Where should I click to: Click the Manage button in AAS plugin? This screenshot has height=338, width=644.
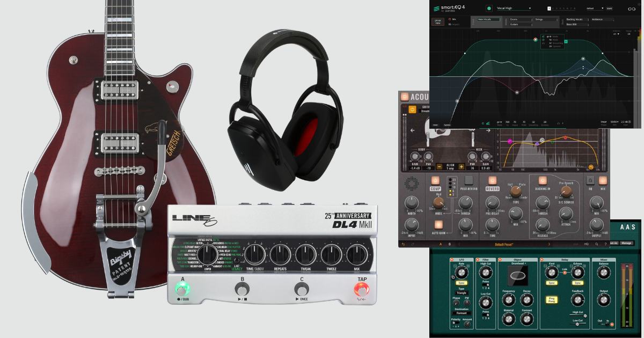click(626, 243)
